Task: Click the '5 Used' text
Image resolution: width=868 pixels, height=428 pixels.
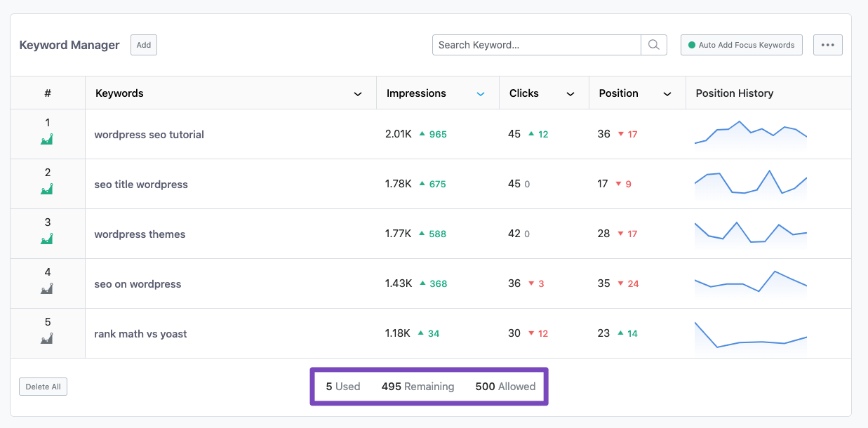Action: pyautogui.click(x=343, y=387)
